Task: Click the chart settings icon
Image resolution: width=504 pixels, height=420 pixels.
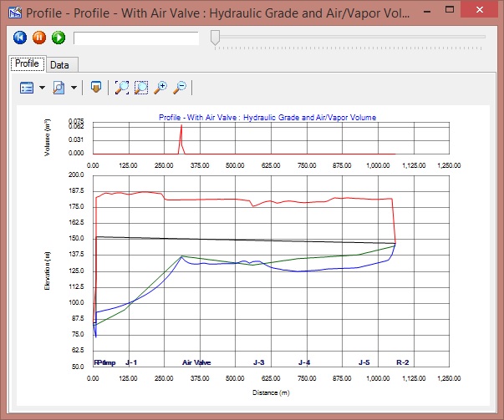Action: pos(27,87)
